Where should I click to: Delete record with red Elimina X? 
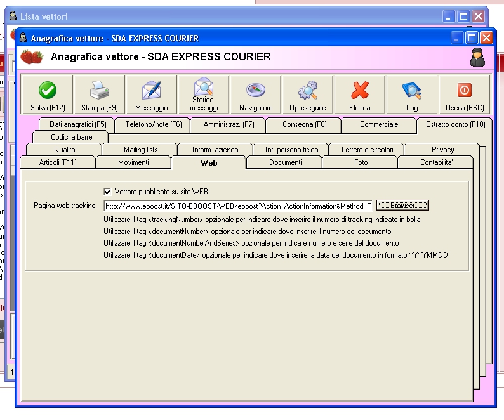point(360,95)
